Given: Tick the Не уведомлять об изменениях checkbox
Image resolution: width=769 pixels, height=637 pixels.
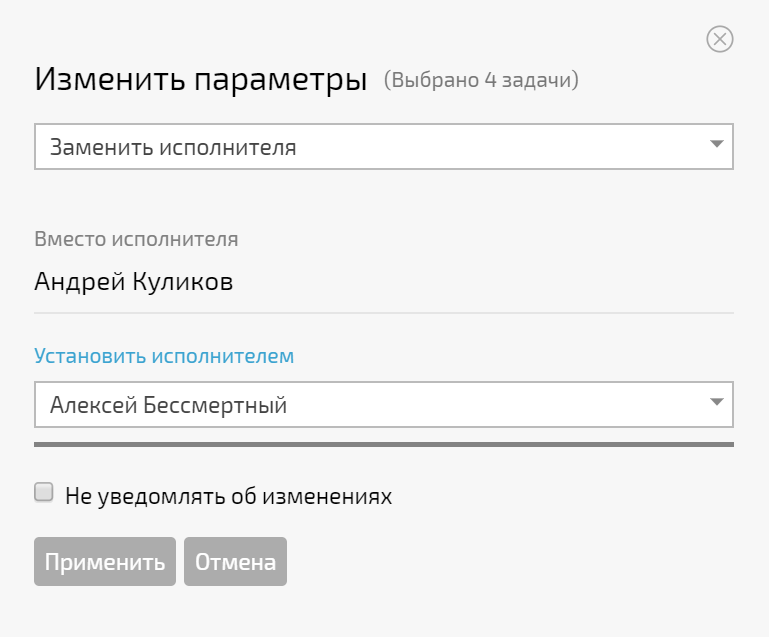Looking at the screenshot, I should point(44,492).
